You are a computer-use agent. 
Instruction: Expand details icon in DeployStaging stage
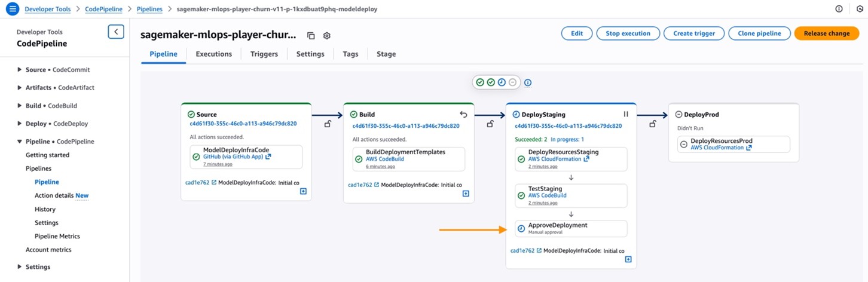[x=628, y=259]
